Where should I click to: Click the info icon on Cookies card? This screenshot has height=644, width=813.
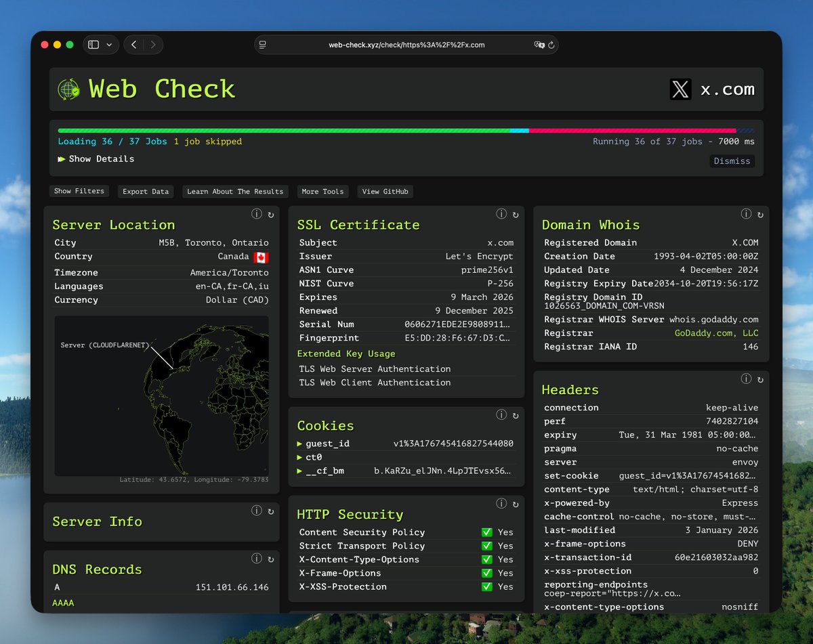501,415
